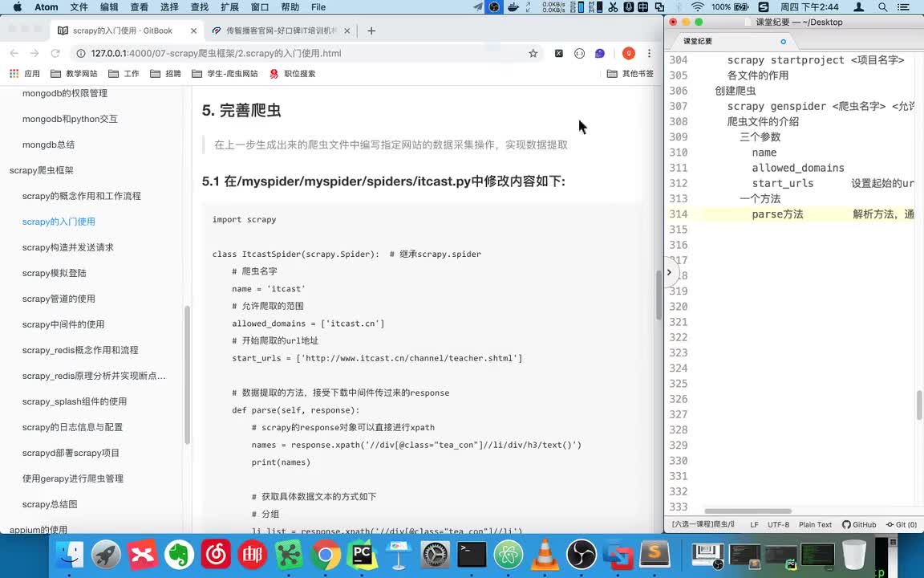
Task: Open a new Chrome tab
Action: (x=371, y=31)
